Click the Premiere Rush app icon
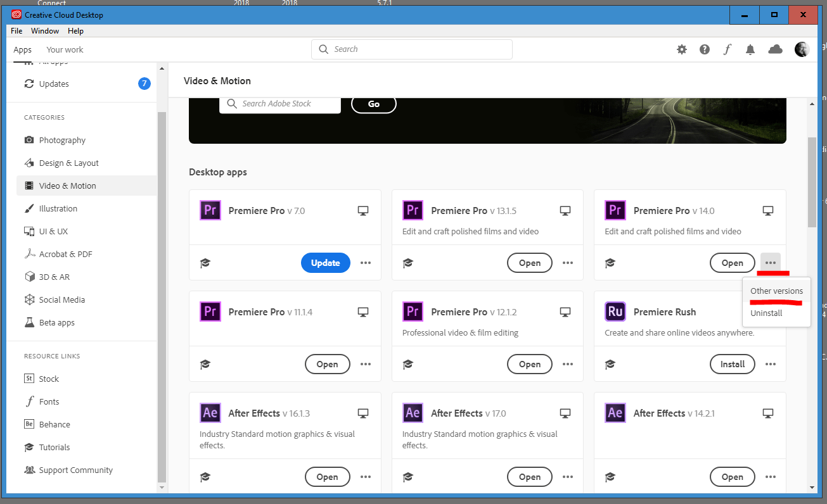Image resolution: width=827 pixels, height=504 pixels. (x=615, y=312)
